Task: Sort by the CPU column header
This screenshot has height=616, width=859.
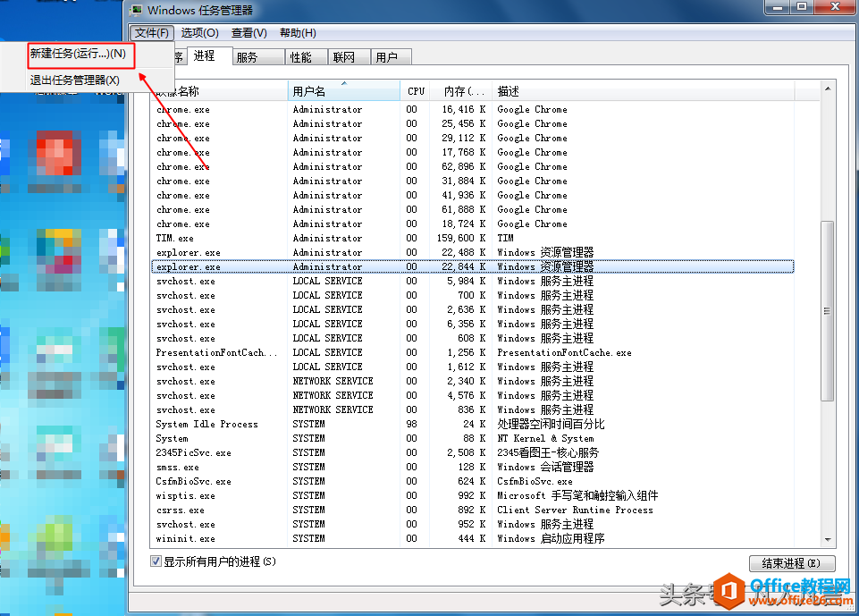Action: tap(416, 91)
